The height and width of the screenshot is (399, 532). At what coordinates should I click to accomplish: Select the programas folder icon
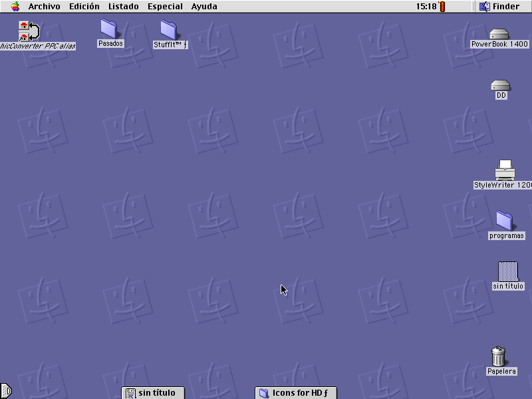pos(505,221)
